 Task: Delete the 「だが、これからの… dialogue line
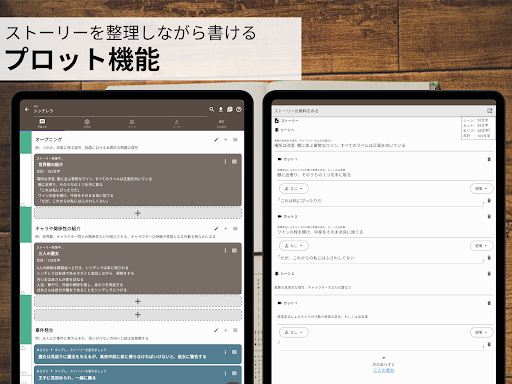489,258
